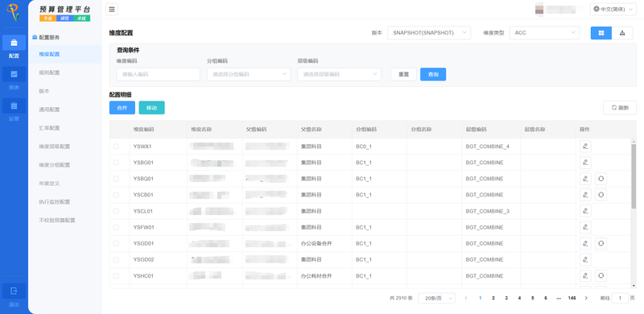Open the 报表 module in left rail
This screenshot has height=314, width=644.
coord(14,79)
